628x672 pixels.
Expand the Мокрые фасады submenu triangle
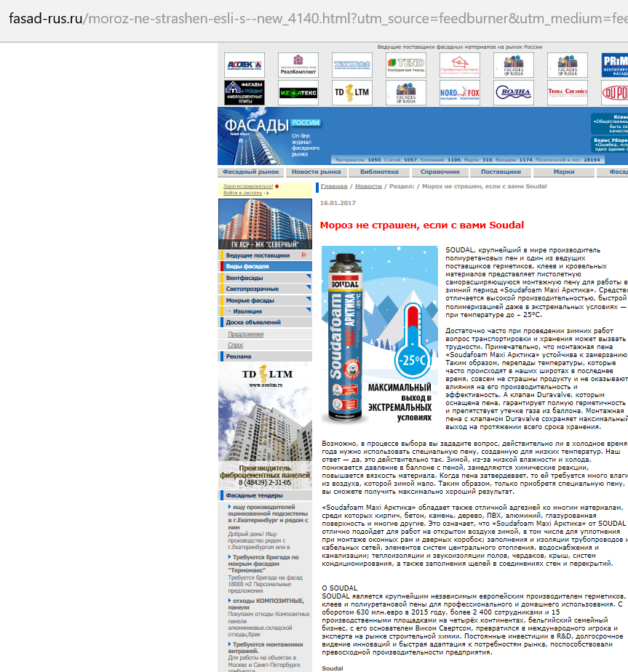coord(309,299)
